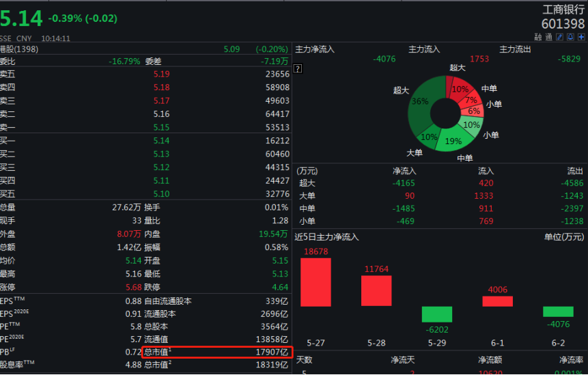
Task: Click the question mark help icon
Action: [x=298, y=68]
